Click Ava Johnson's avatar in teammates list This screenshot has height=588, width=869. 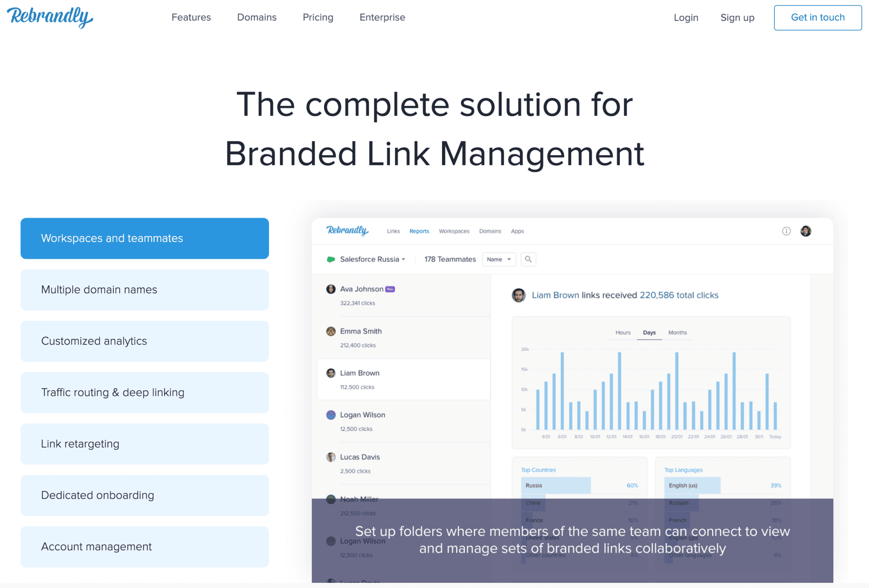(331, 289)
